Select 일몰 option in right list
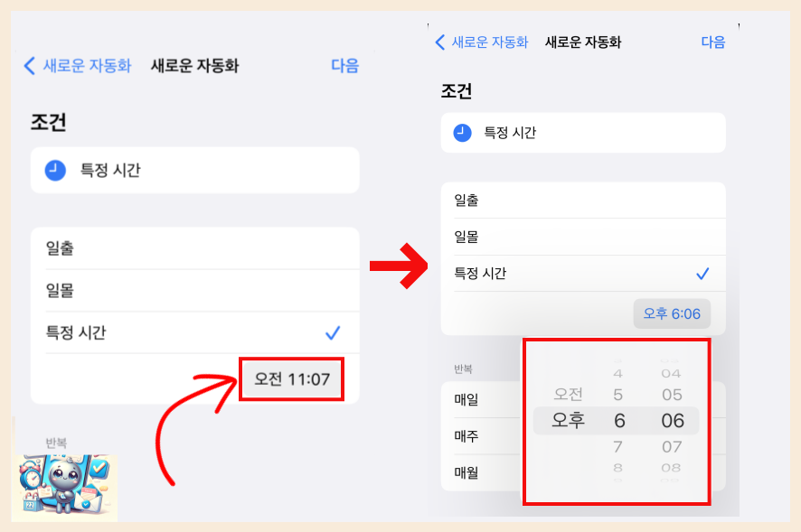The height and width of the screenshot is (532, 801). (583, 237)
